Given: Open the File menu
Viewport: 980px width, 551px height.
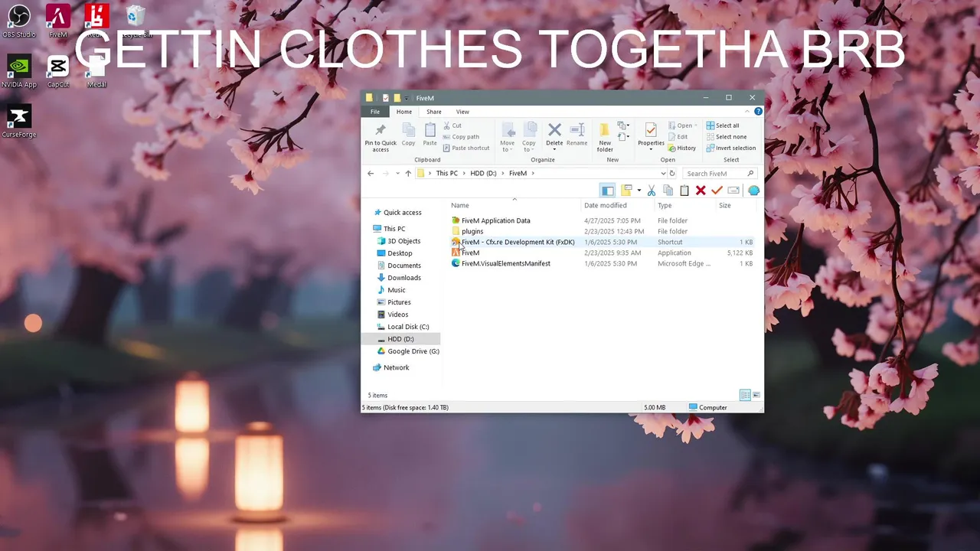Looking at the screenshot, I should [375, 112].
